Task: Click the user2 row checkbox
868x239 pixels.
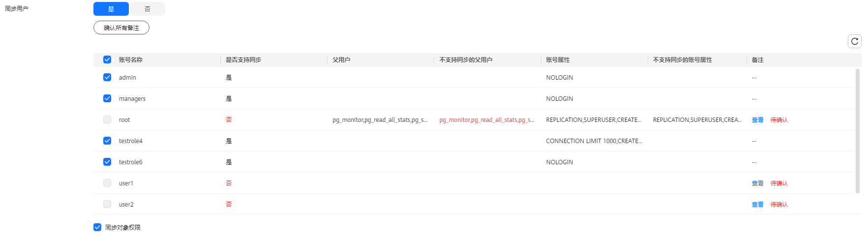Action: (x=107, y=204)
